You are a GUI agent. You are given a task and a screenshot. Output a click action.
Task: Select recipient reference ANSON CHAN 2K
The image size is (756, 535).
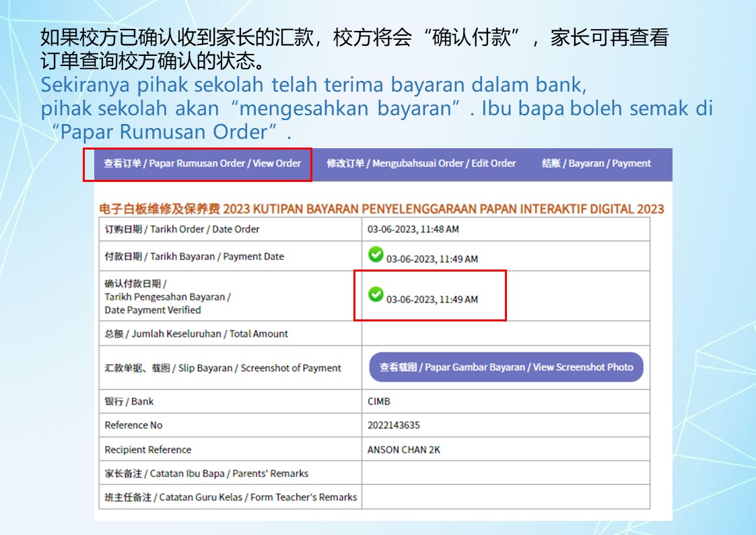[404, 449]
